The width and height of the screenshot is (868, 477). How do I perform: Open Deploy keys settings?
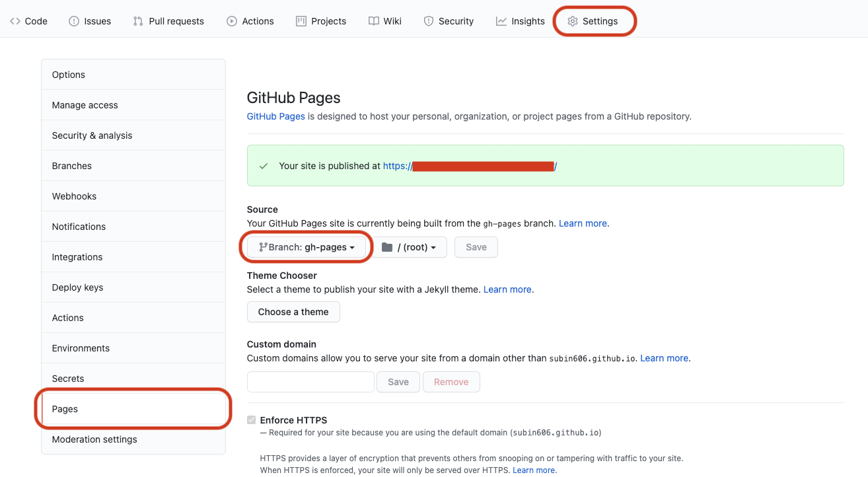(x=133, y=287)
